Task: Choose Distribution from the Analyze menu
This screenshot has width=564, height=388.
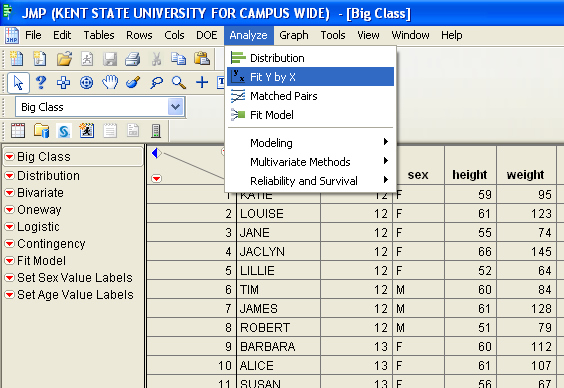Action: pos(310,58)
